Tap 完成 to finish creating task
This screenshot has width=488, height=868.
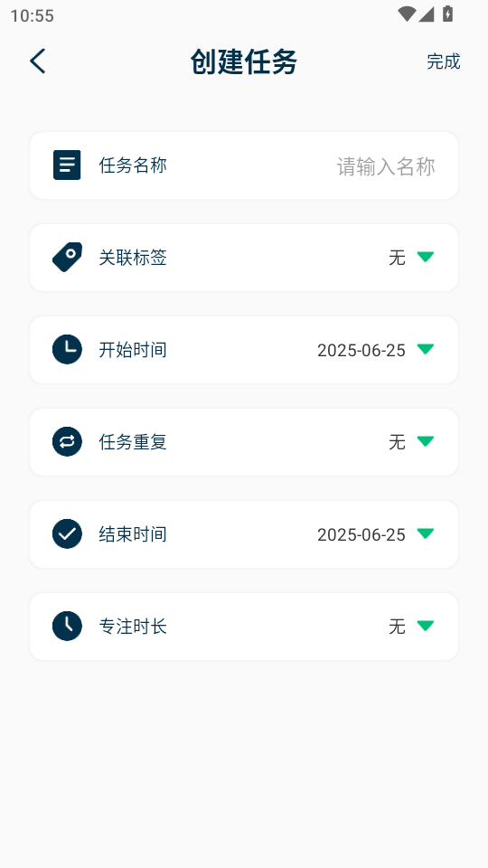(443, 61)
